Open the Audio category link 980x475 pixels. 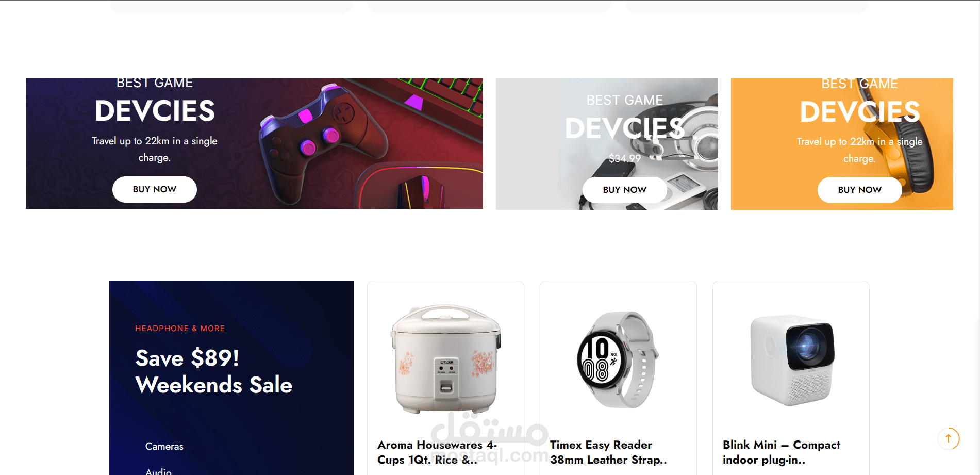click(x=158, y=471)
